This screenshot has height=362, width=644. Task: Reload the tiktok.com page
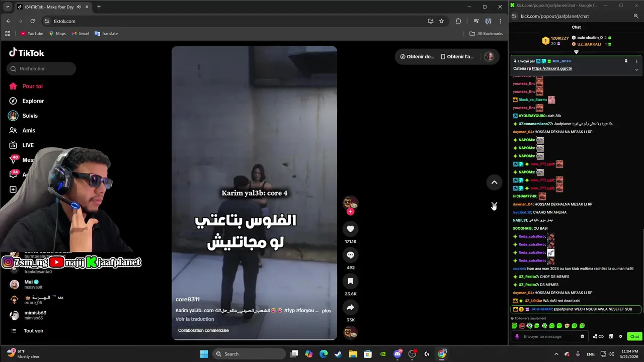(x=32, y=21)
